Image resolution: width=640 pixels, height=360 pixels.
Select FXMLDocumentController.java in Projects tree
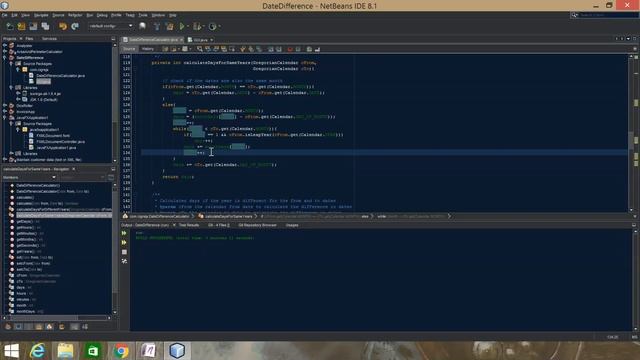point(60,142)
